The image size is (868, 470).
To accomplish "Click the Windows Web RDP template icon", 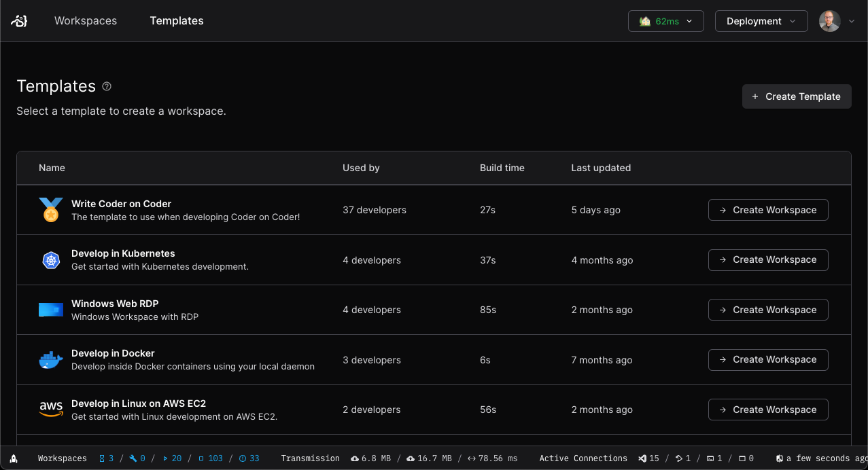I will 50,310.
